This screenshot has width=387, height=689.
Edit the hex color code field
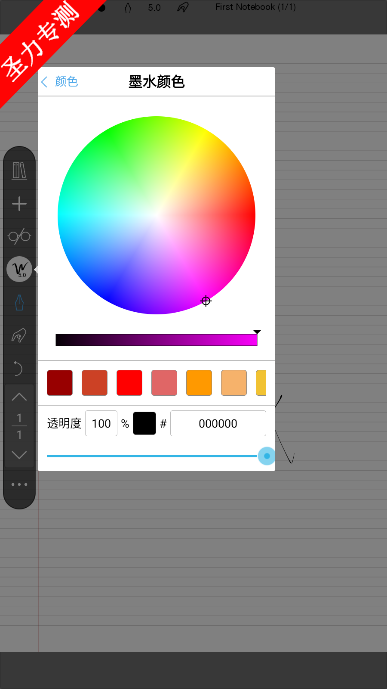218,423
